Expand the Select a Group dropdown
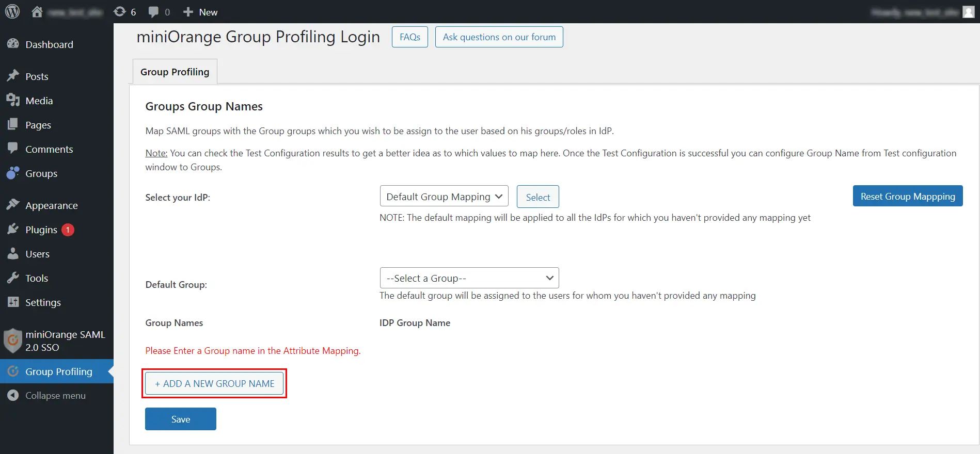The image size is (980, 454). (469, 278)
